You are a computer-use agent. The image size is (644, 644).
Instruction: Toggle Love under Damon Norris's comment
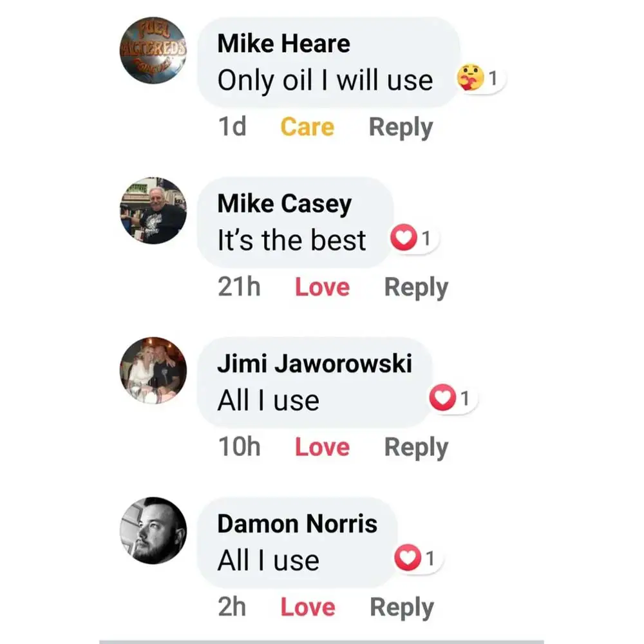pyautogui.click(x=308, y=607)
